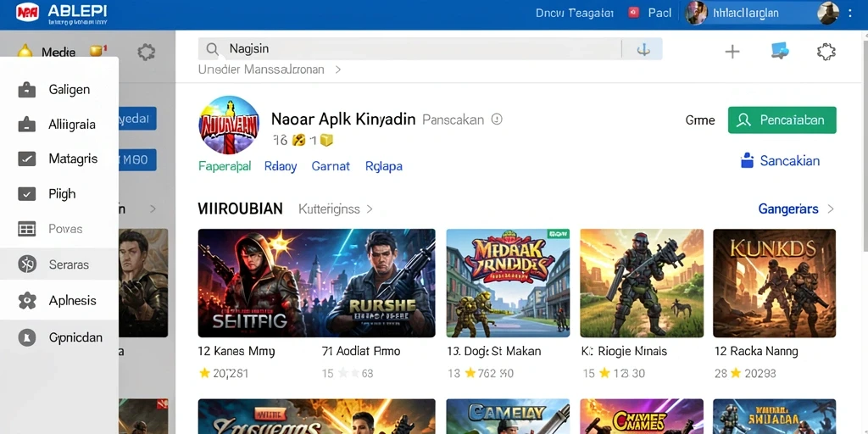Expand the Gangerars arrow
This screenshot has height=434, width=868.
pos(831,209)
